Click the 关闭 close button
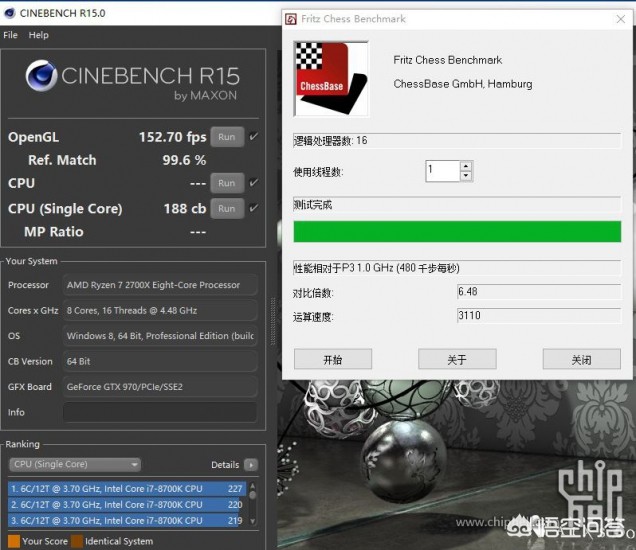 [582, 359]
